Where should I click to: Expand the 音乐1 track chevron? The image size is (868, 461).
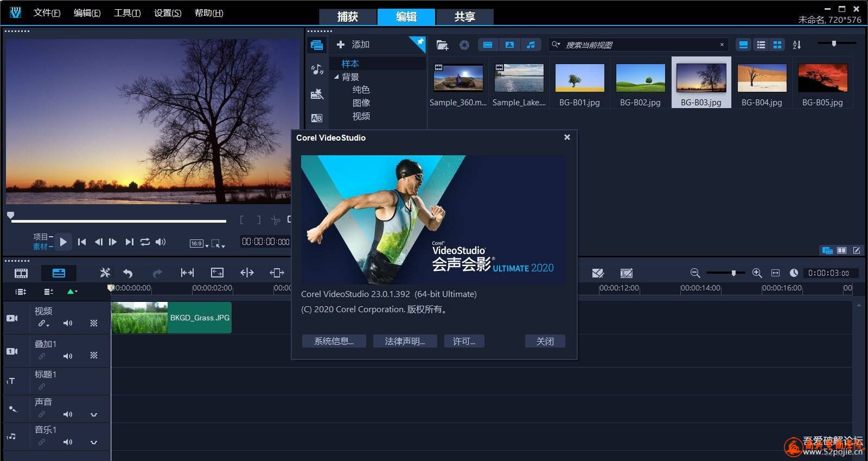[94, 442]
